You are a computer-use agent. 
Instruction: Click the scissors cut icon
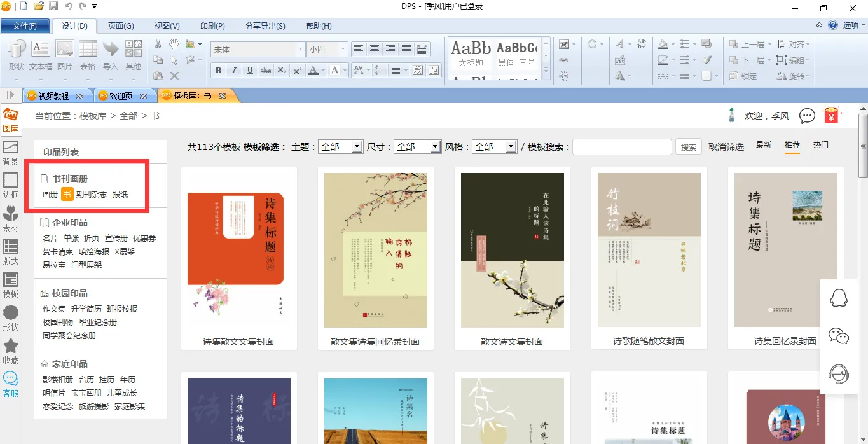tap(158, 44)
